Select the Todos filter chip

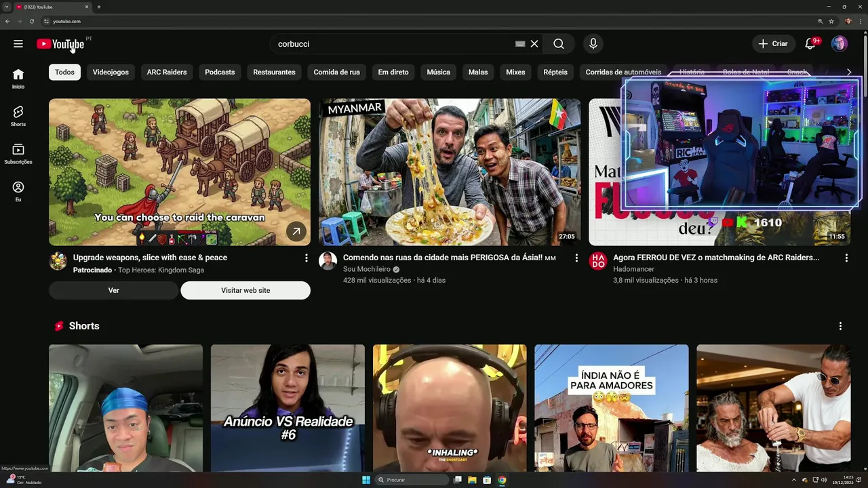tap(64, 72)
